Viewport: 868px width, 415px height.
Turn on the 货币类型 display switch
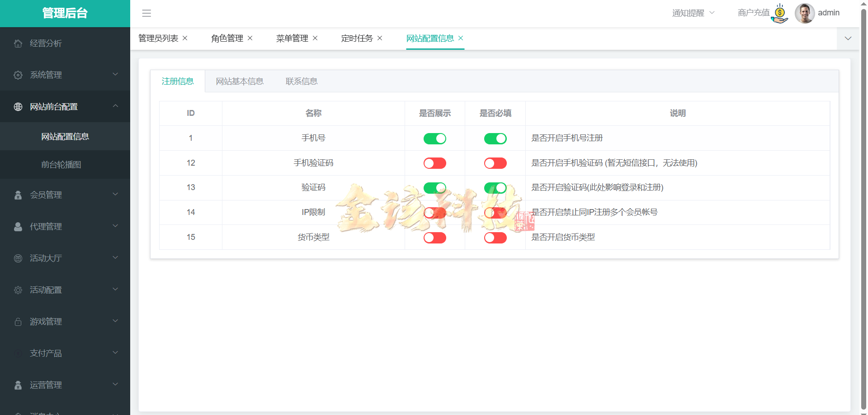click(434, 237)
